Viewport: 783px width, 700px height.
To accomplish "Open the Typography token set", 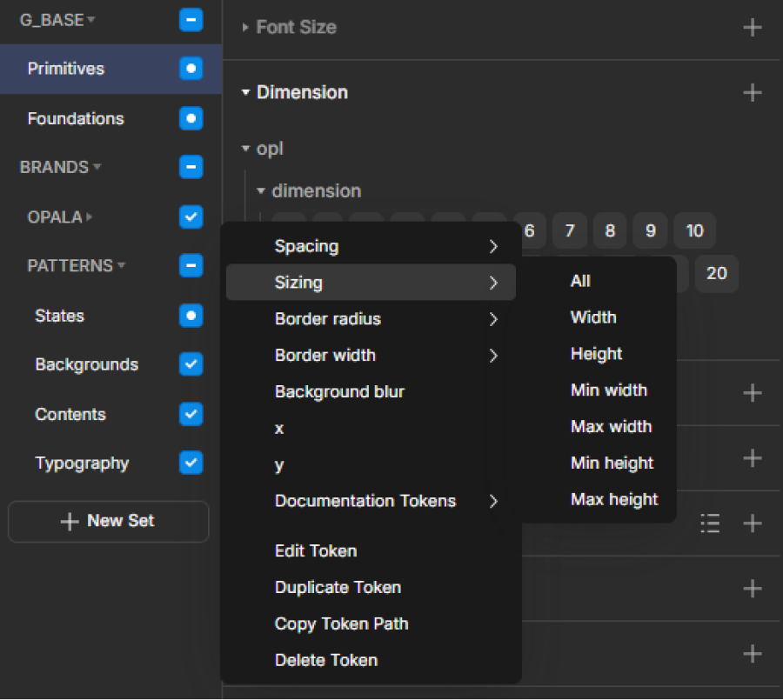I will (x=82, y=463).
